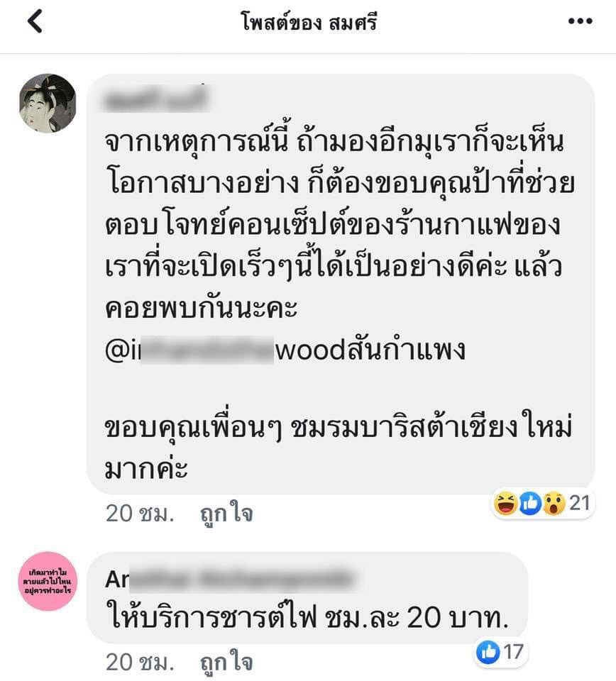Like the ให้บริการชาร์ตไฟ comment via ถูกใจ
The height and width of the screenshot is (681, 616).
[x=226, y=663]
